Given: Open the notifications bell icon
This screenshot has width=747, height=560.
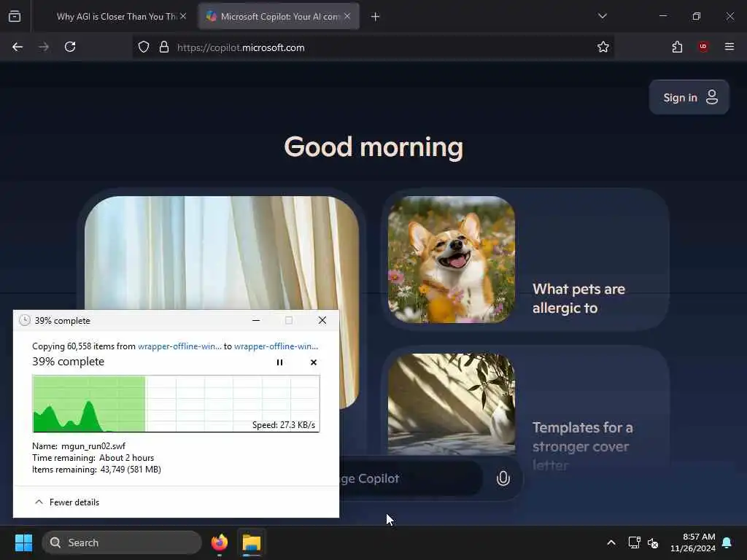Looking at the screenshot, I should [727, 542].
